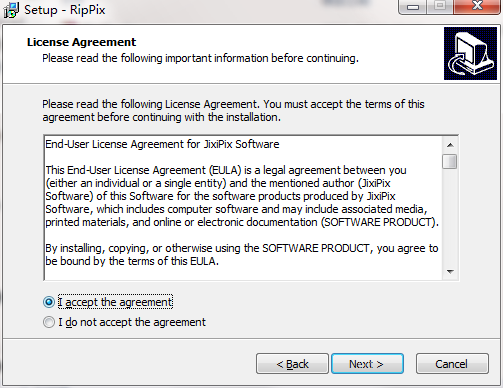The width and height of the screenshot is (503, 388).
Task: Cancel the RipPix setup
Action: pyautogui.click(x=452, y=364)
